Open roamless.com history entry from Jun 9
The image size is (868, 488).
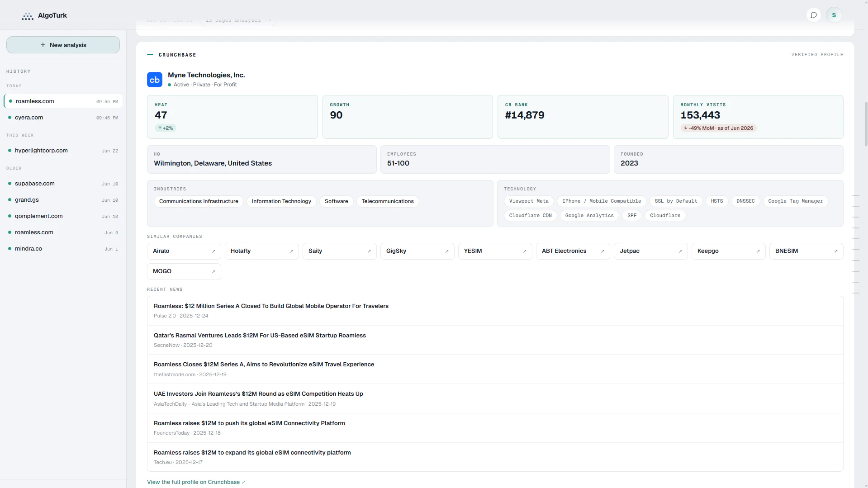pos(63,232)
